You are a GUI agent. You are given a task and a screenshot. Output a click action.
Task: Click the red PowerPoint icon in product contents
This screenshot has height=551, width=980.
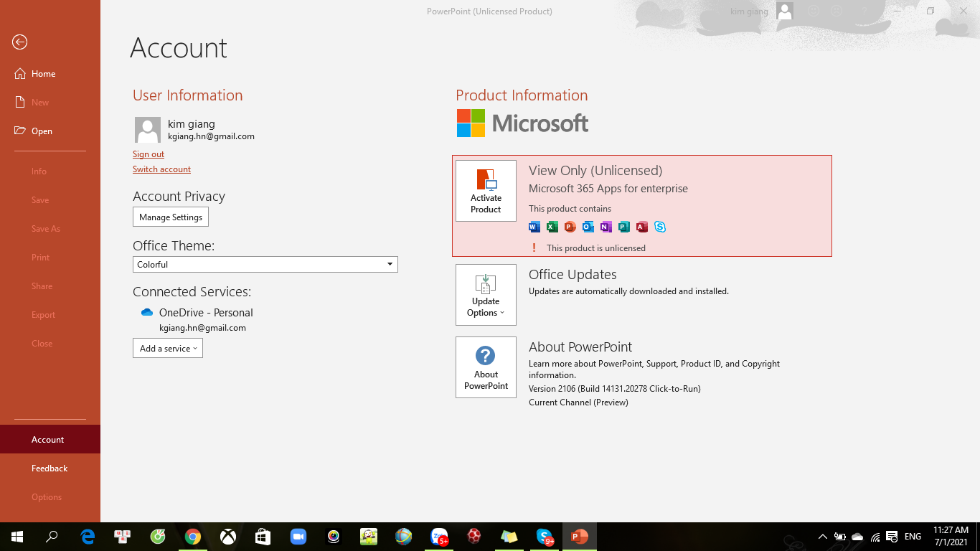click(x=570, y=227)
